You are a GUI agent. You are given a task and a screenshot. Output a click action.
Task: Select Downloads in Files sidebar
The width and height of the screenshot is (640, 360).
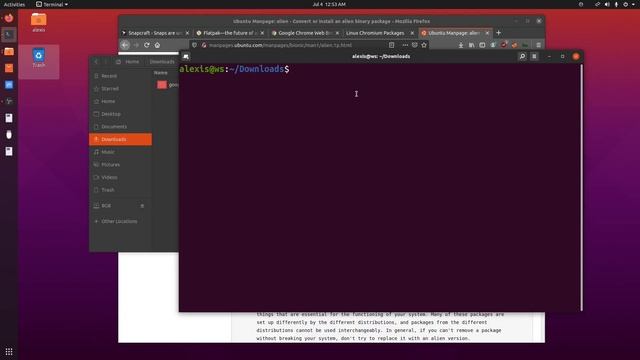coord(120,139)
